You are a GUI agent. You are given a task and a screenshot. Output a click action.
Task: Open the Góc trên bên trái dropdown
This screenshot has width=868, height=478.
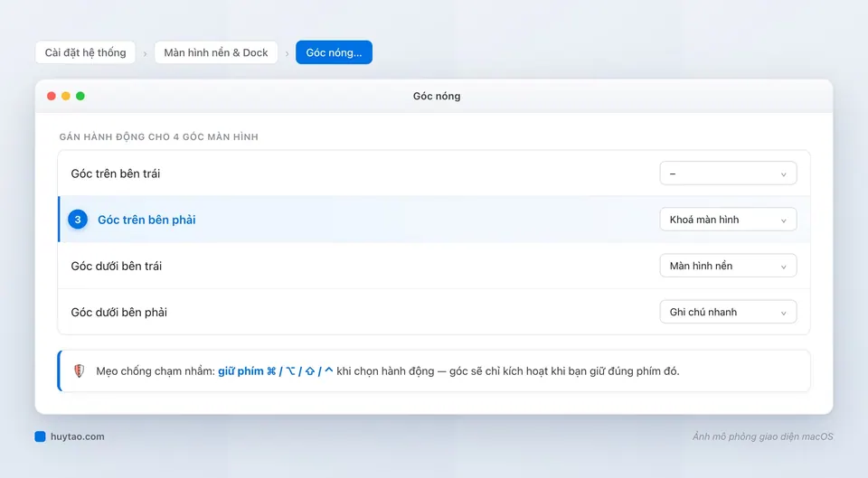click(x=728, y=173)
